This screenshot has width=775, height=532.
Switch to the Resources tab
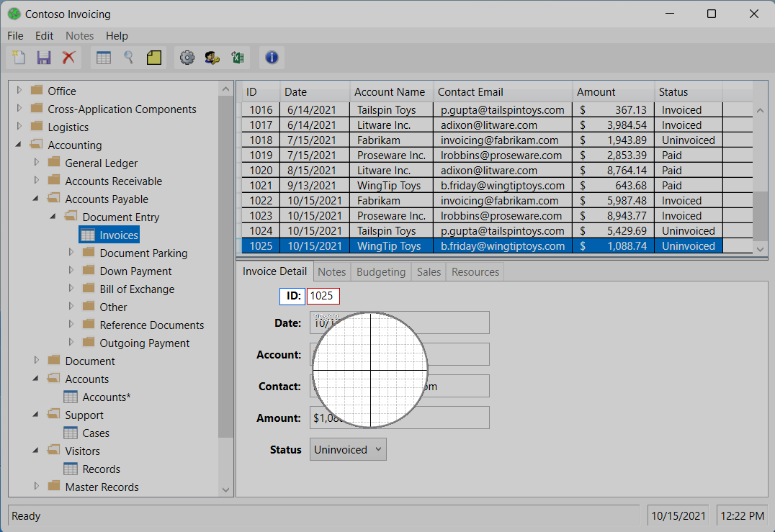click(475, 271)
